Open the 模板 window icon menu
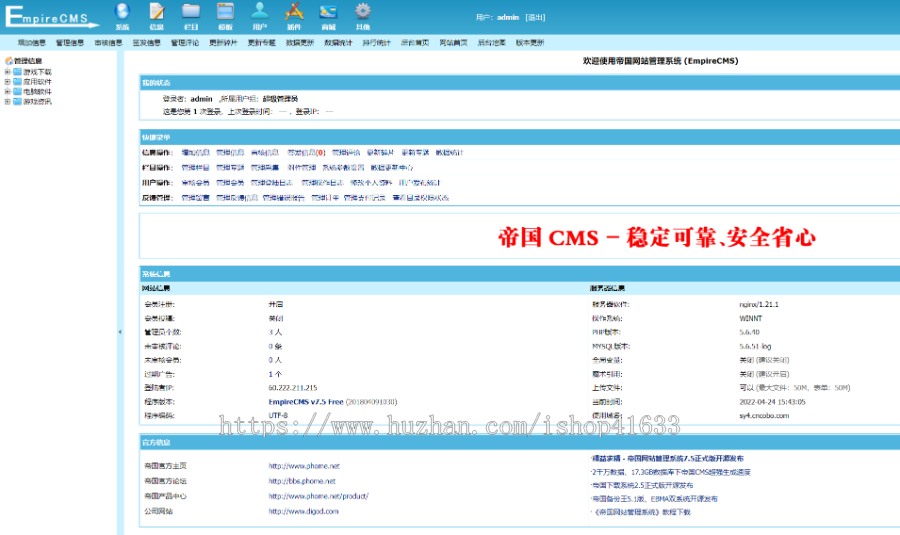Image resolution: width=900 pixels, height=535 pixels. [x=226, y=16]
